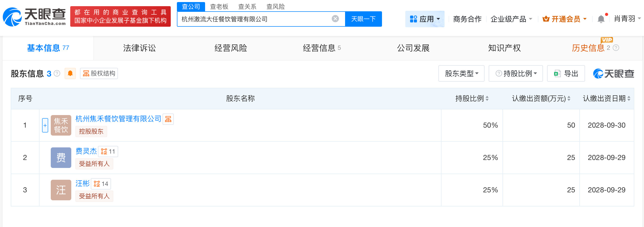Click the red promotional banner

120,16
